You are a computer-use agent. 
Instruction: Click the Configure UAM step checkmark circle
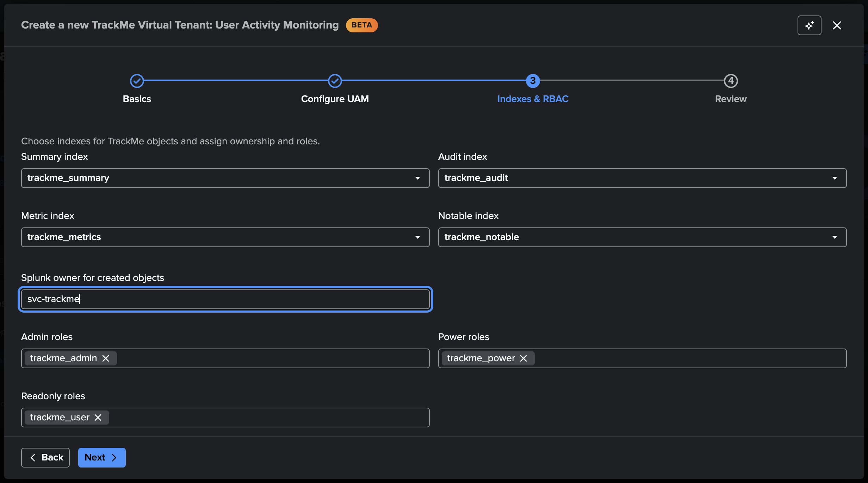tap(335, 81)
